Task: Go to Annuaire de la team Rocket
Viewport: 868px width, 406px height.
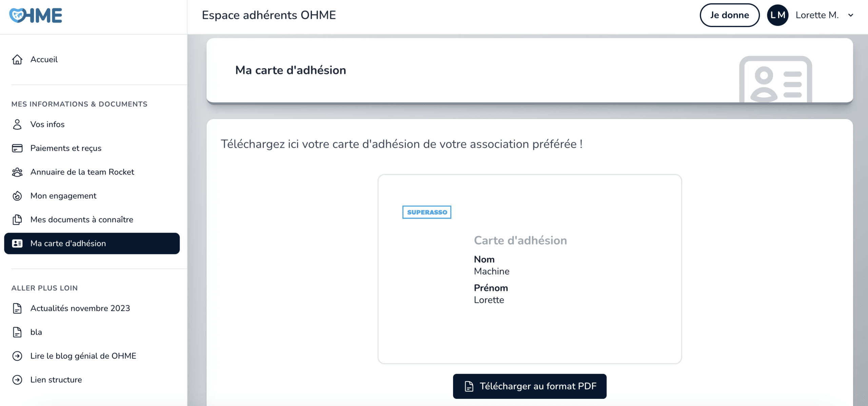Action: coord(82,172)
